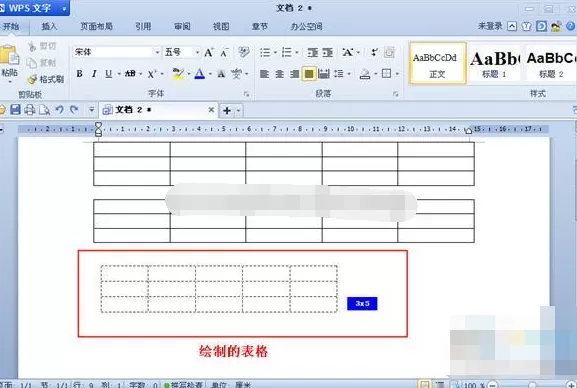Switch to the 开始 ribbon tab

tap(11, 27)
